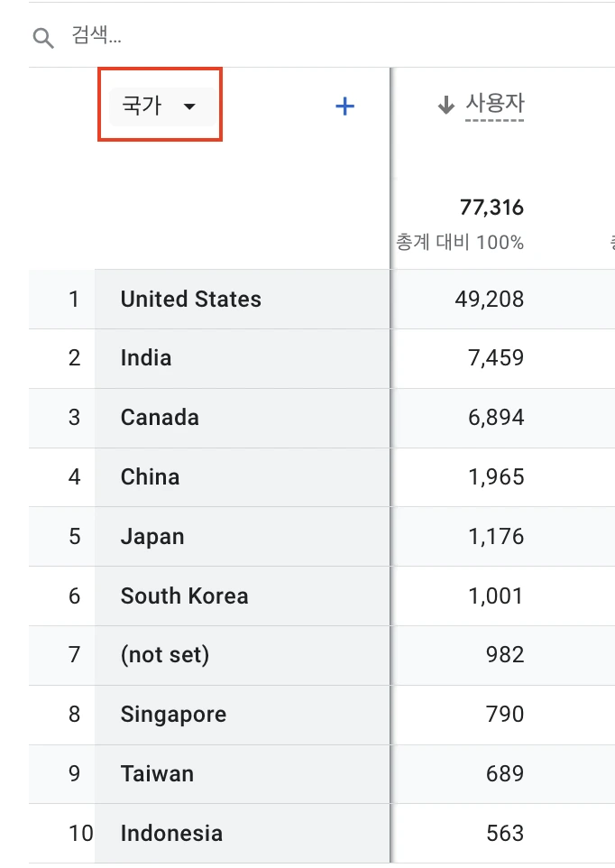
Task: Sort by the 사용자 column header
Action: pyautogui.click(x=494, y=105)
